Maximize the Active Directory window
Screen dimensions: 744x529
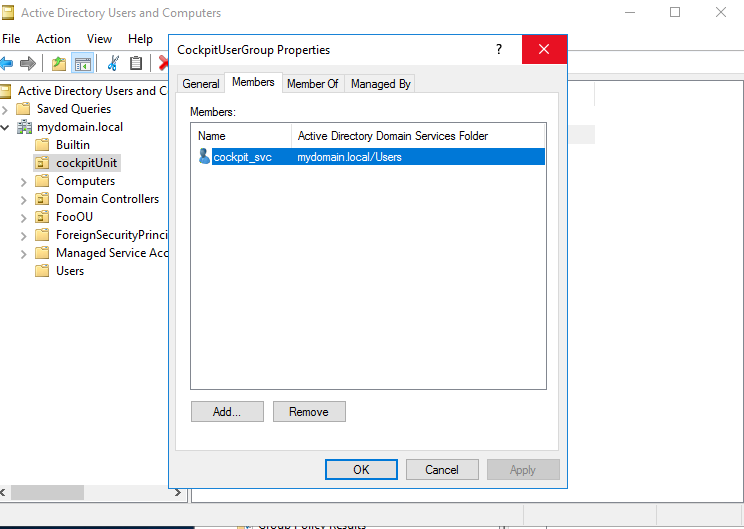(x=675, y=12)
